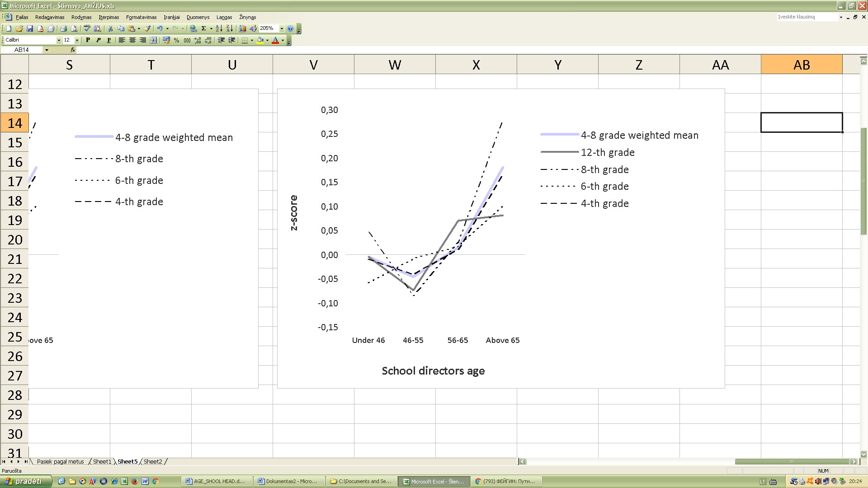The image size is (868, 488).
Task: Select the School directors age axis title
Action: pyautogui.click(x=433, y=371)
